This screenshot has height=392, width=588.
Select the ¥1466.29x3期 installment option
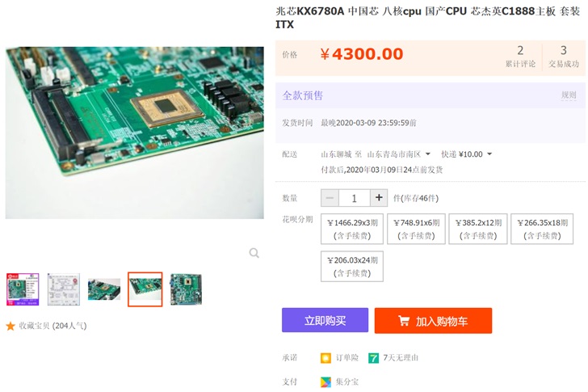click(352, 229)
